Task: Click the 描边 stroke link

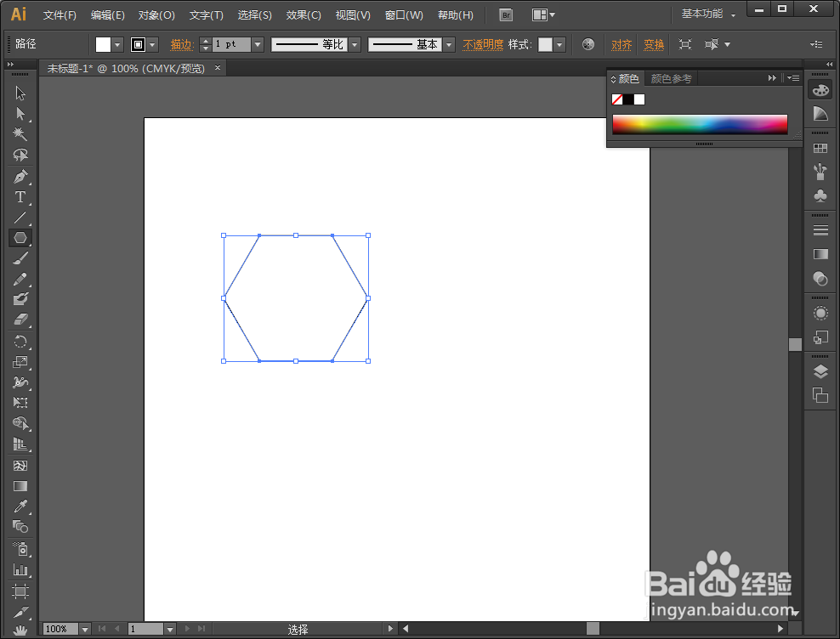Action: coord(181,44)
